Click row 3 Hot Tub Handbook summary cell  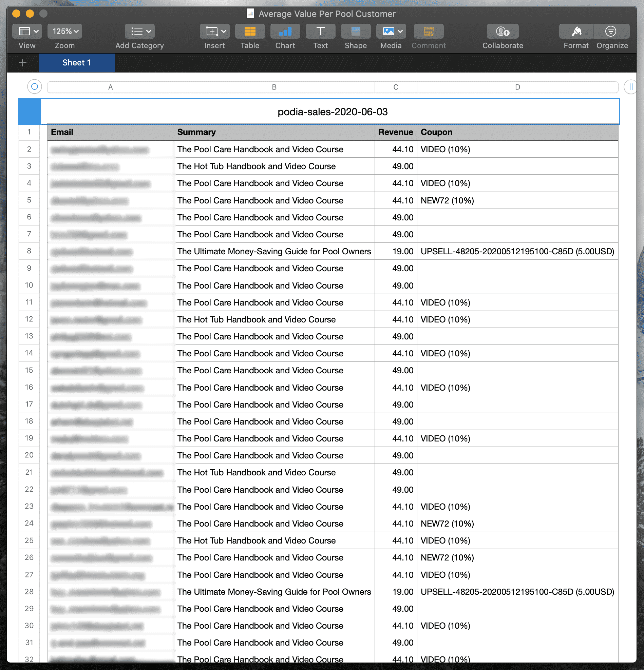pyautogui.click(x=274, y=166)
